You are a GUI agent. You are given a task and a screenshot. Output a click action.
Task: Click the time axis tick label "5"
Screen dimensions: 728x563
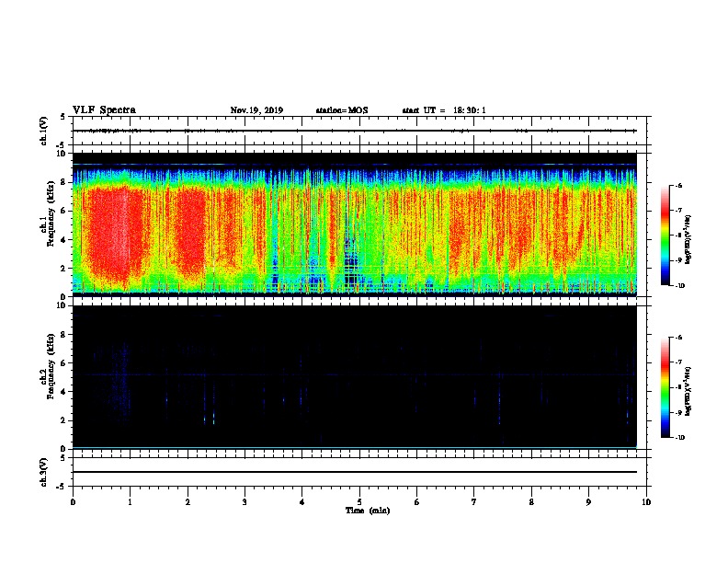pyautogui.click(x=359, y=502)
